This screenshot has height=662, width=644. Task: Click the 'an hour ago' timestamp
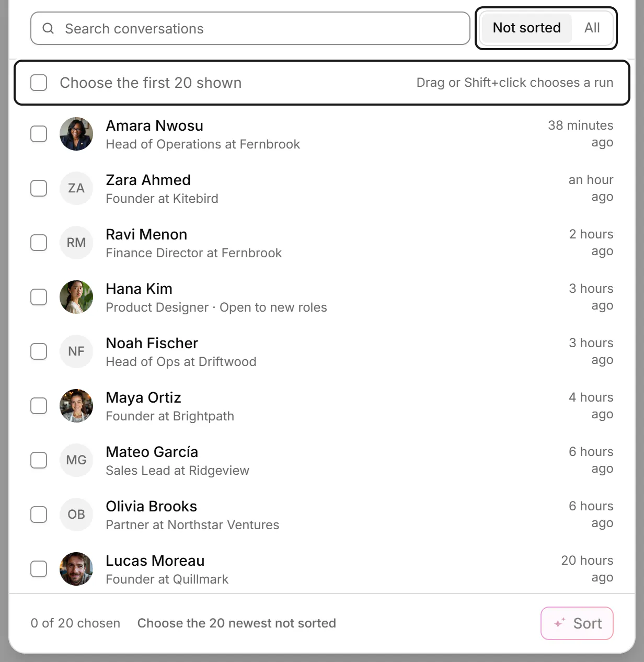click(591, 188)
